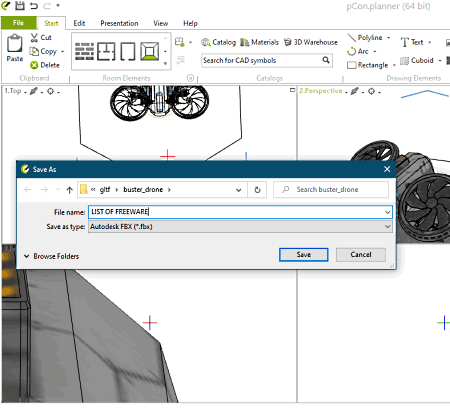The height and width of the screenshot is (414, 450).
Task: Go forward in Save As dialog
Action: pos(44,190)
